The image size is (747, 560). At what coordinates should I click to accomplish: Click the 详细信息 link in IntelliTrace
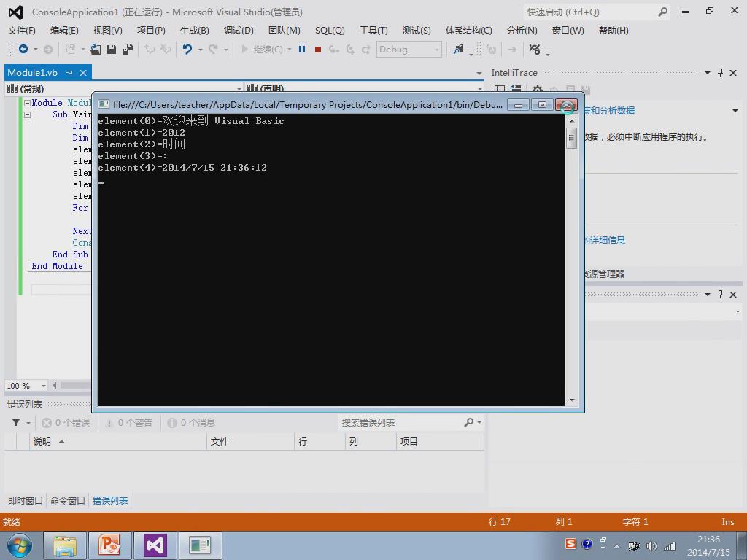pyautogui.click(x=605, y=241)
